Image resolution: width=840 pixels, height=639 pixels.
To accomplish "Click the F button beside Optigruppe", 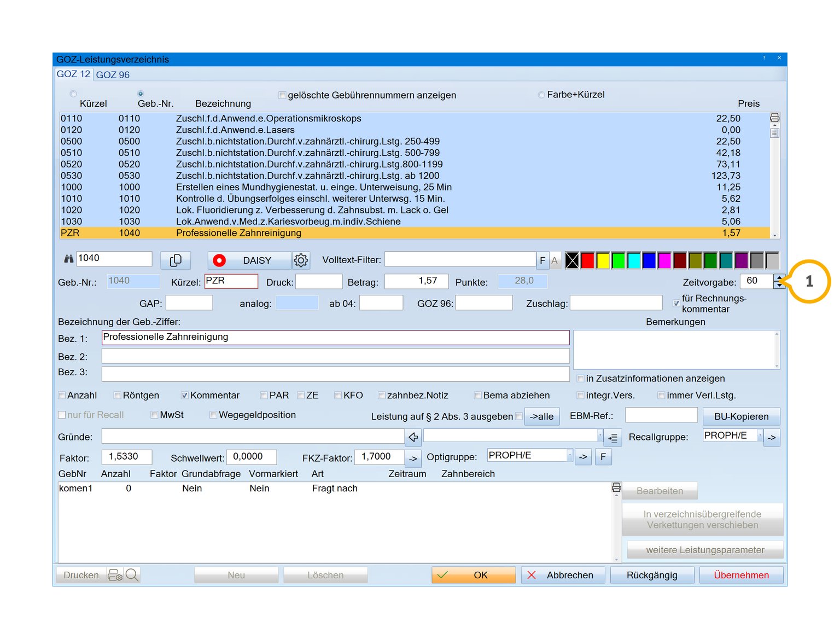I will click(603, 457).
